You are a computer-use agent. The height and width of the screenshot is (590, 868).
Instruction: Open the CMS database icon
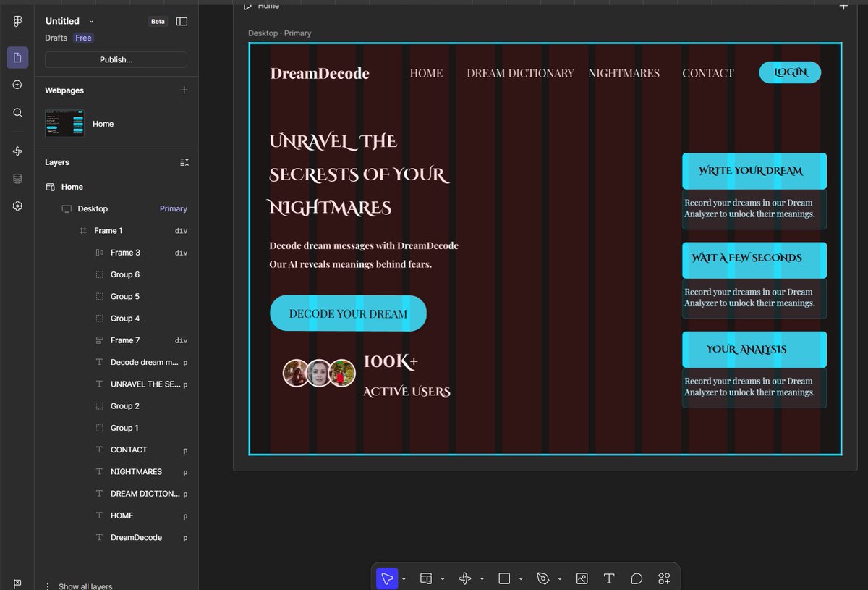point(17,179)
